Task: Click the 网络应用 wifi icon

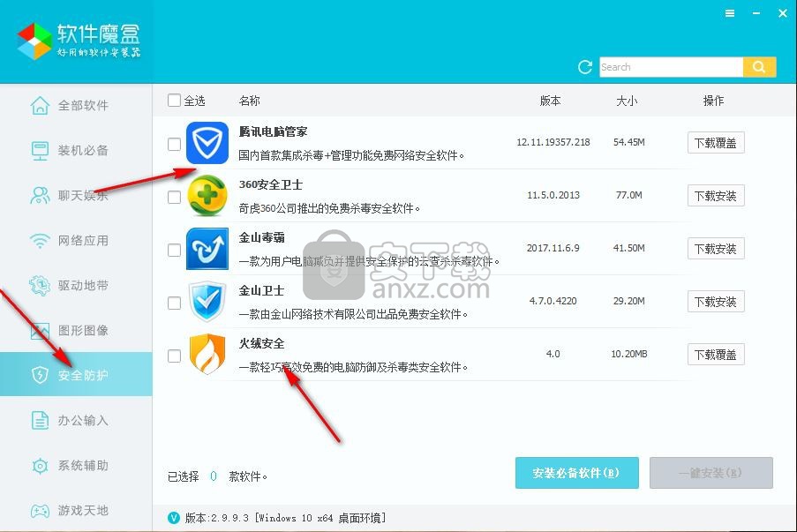Action: click(40, 240)
